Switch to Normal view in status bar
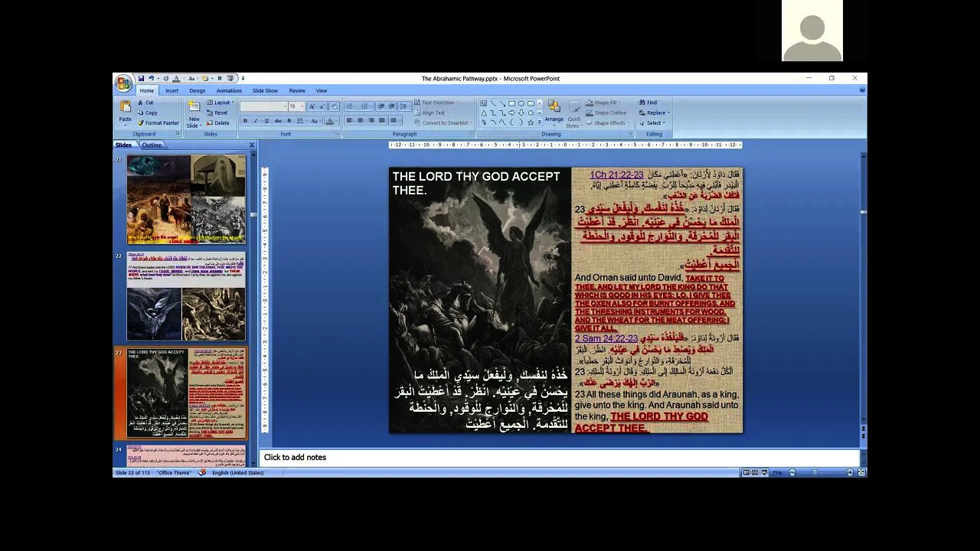This screenshot has width=980, height=551. [746, 473]
